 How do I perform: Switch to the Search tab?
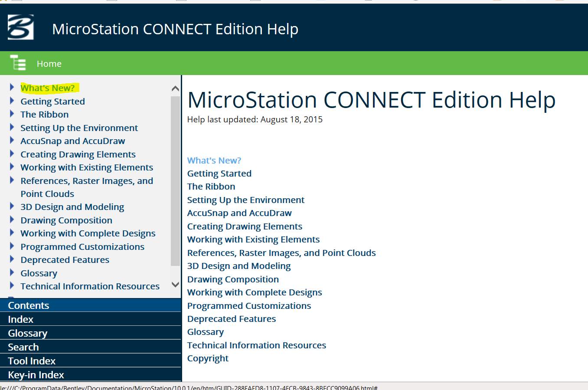click(90, 347)
